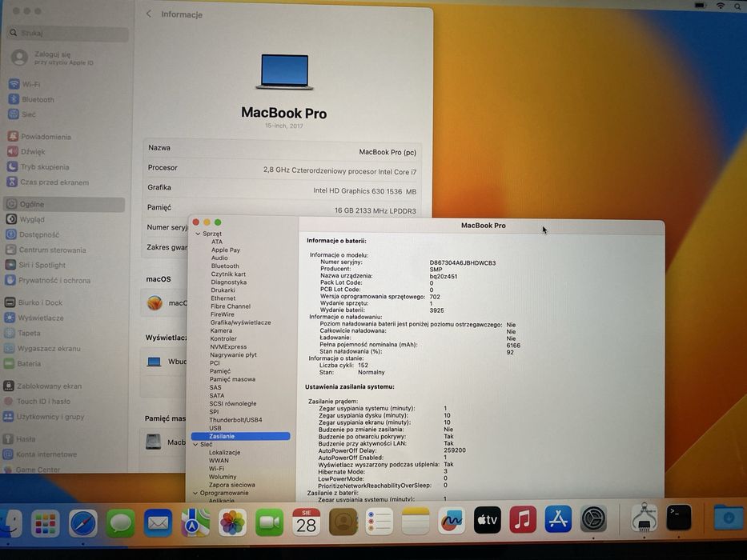Image resolution: width=747 pixels, height=560 pixels.
Task: Go back from Informacje page
Action: (149, 14)
